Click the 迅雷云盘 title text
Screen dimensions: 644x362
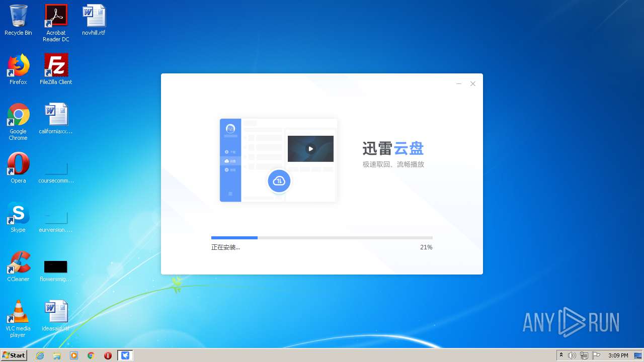tap(393, 148)
